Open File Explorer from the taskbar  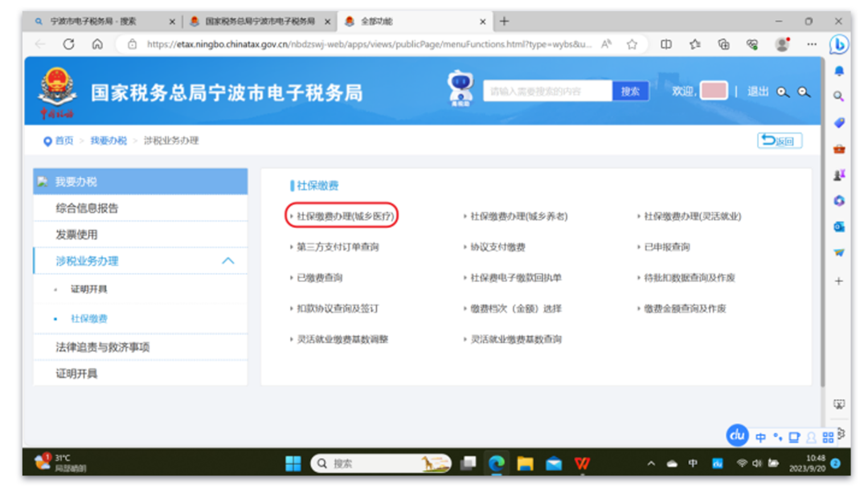point(525,463)
